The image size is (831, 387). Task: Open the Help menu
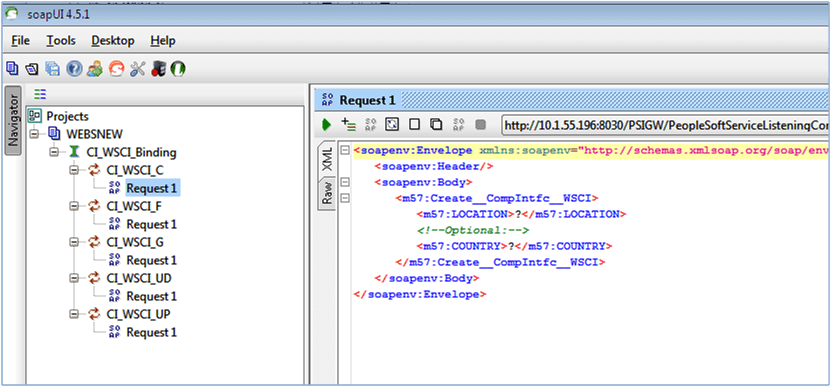(x=163, y=41)
